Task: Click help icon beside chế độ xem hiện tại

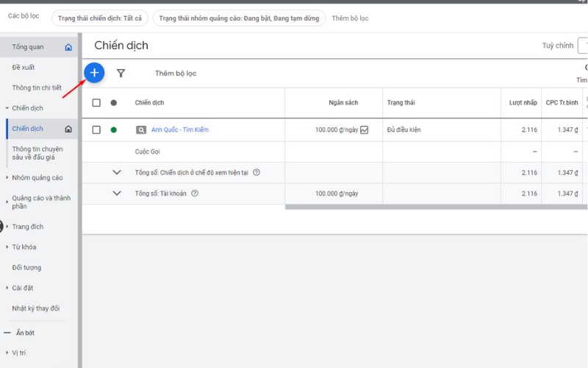Action: pos(257,173)
